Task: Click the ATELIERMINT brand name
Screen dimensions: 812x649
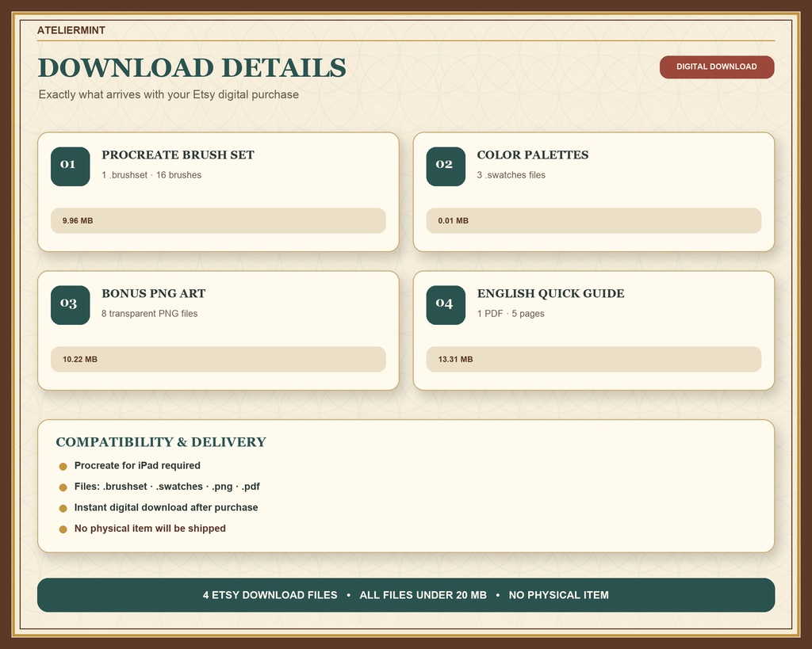Action: 71,31
